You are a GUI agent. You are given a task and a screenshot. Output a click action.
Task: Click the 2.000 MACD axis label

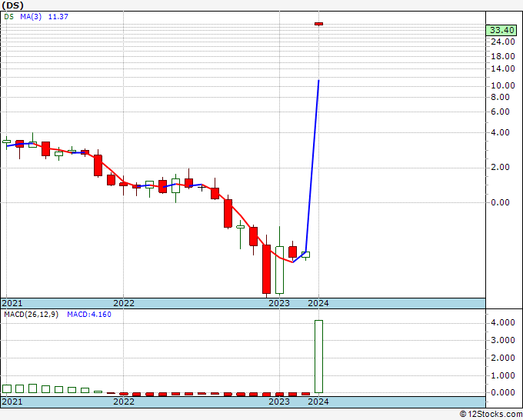click(503, 358)
